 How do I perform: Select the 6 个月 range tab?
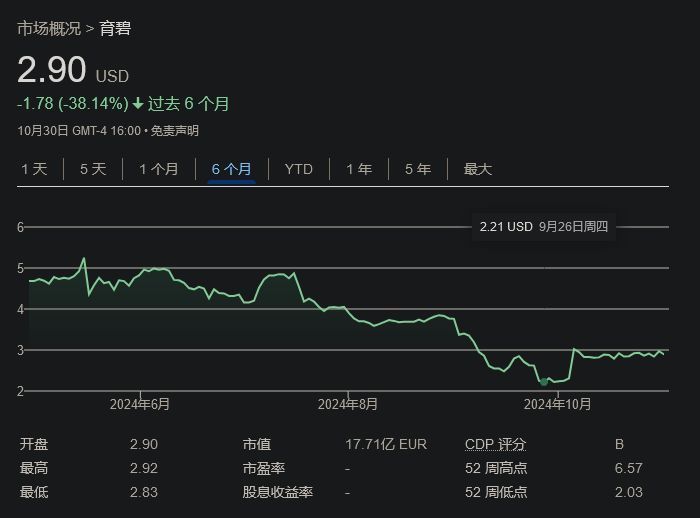[231, 169]
